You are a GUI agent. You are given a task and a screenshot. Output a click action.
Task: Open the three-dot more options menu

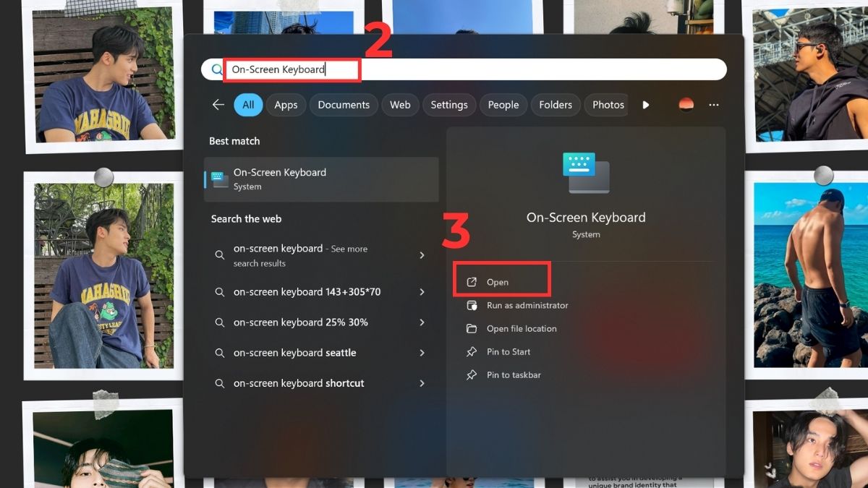[x=714, y=105]
